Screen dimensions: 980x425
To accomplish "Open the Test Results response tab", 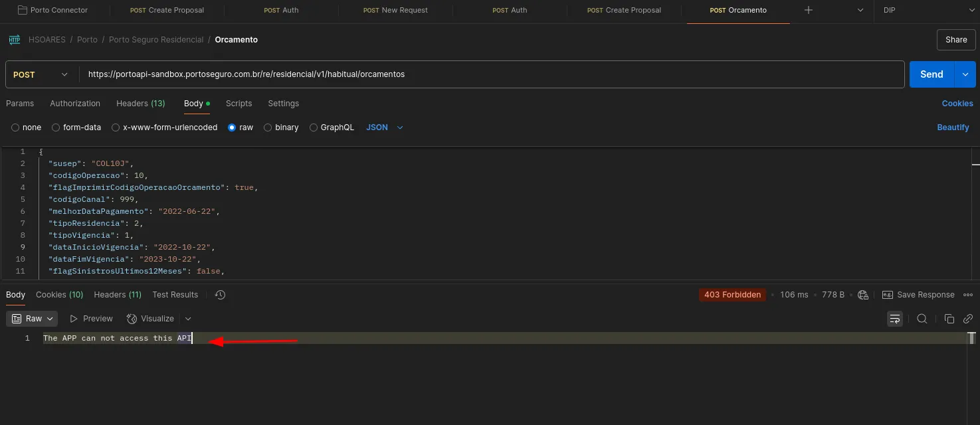I will click(175, 295).
